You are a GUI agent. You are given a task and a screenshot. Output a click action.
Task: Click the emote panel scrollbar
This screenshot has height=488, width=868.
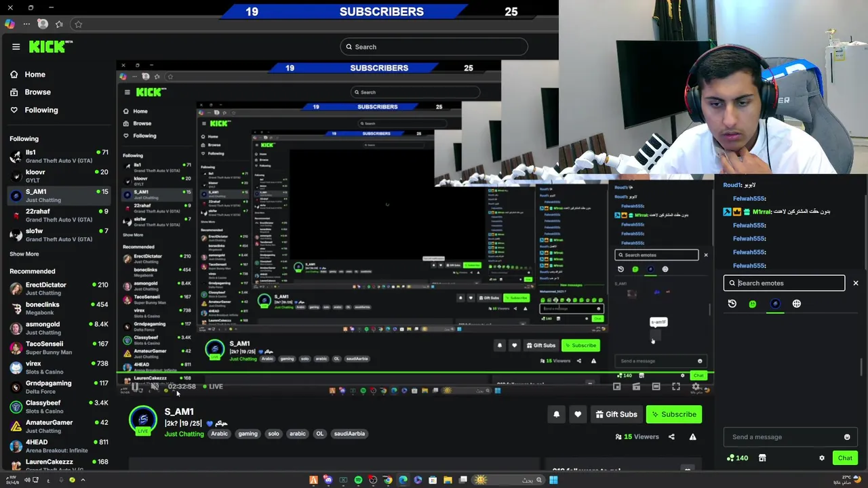[x=862, y=367]
